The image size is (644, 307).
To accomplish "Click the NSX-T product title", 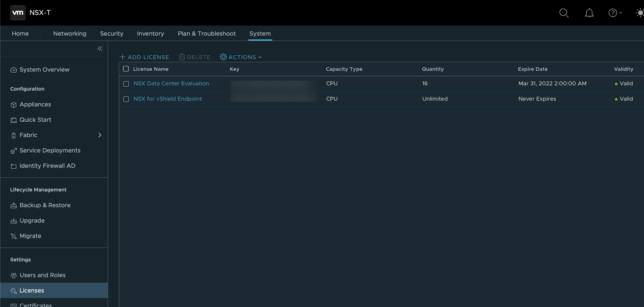I will pyautogui.click(x=40, y=13).
